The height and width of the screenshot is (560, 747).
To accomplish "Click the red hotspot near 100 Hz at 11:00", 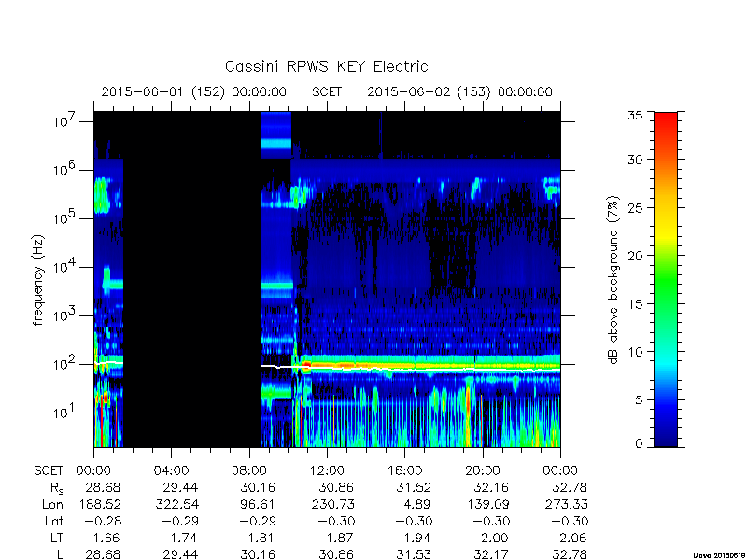I will (x=306, y=367).
